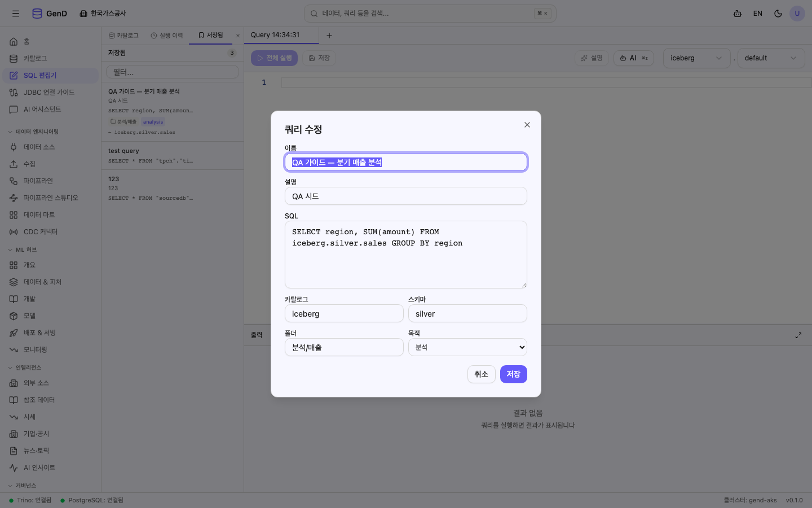The height and width of the screenshot is (508, 812).
Task: Open 데이터 마트 page
Action: click(51, 214)
